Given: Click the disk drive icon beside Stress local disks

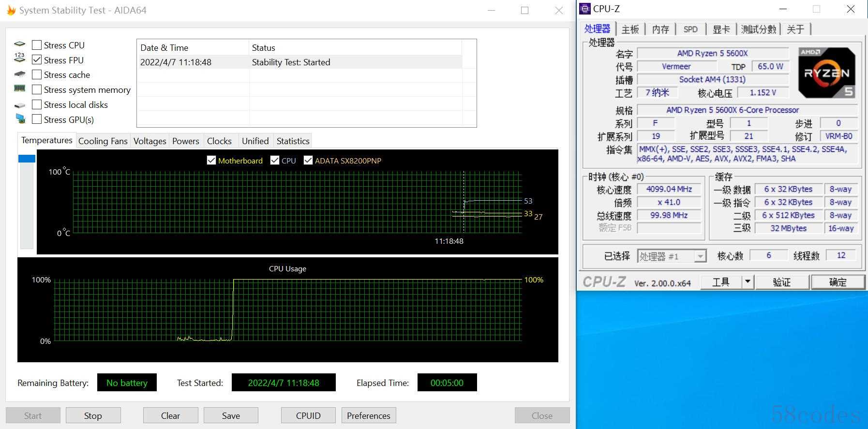Looking at the screenshot, I should pos(20,105).
